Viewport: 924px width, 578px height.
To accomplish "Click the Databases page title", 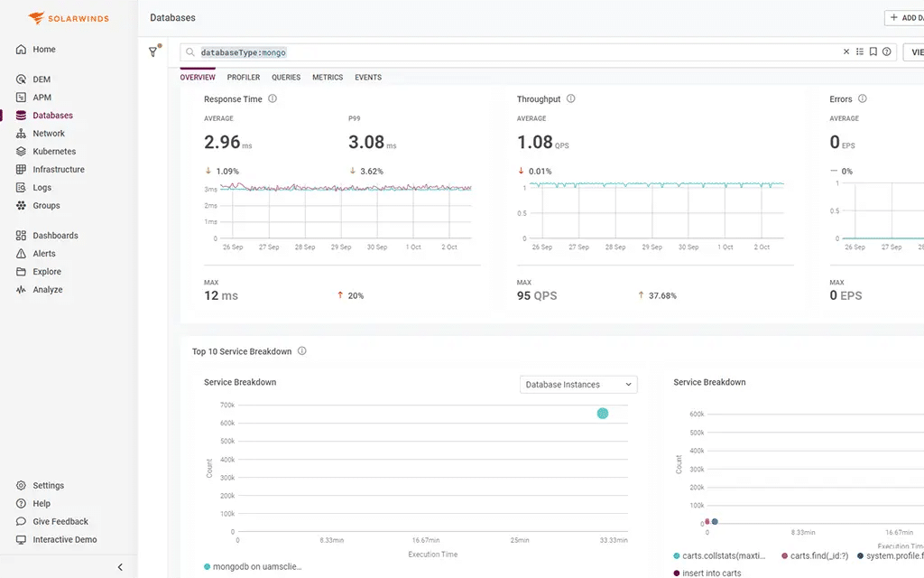I will coord(172,18).
